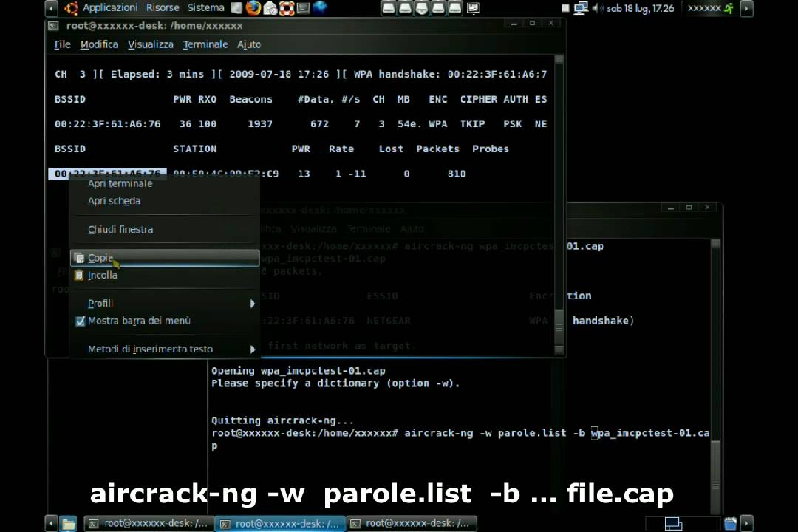Click the "810" packets value
The height and width of the screenshot is (532, 798).
click(x=457, y=174)
